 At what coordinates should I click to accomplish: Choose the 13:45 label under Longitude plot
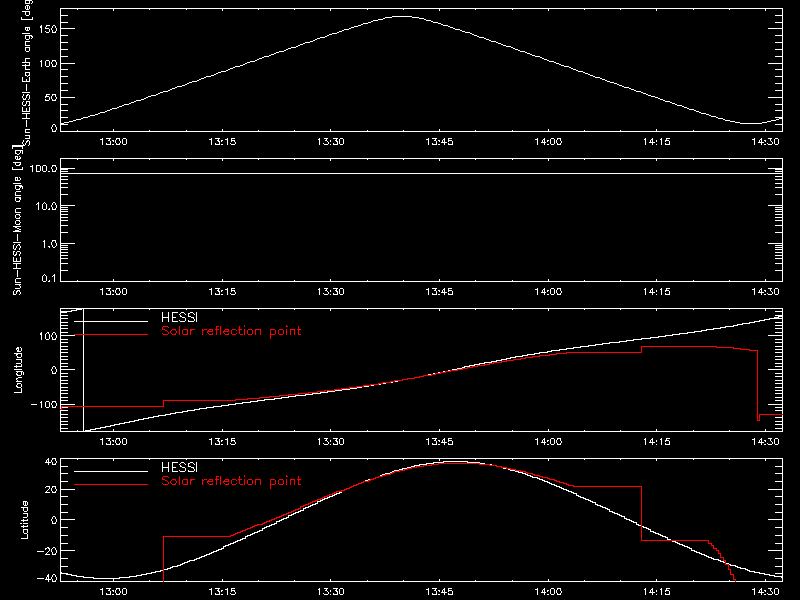coord(439,442)
